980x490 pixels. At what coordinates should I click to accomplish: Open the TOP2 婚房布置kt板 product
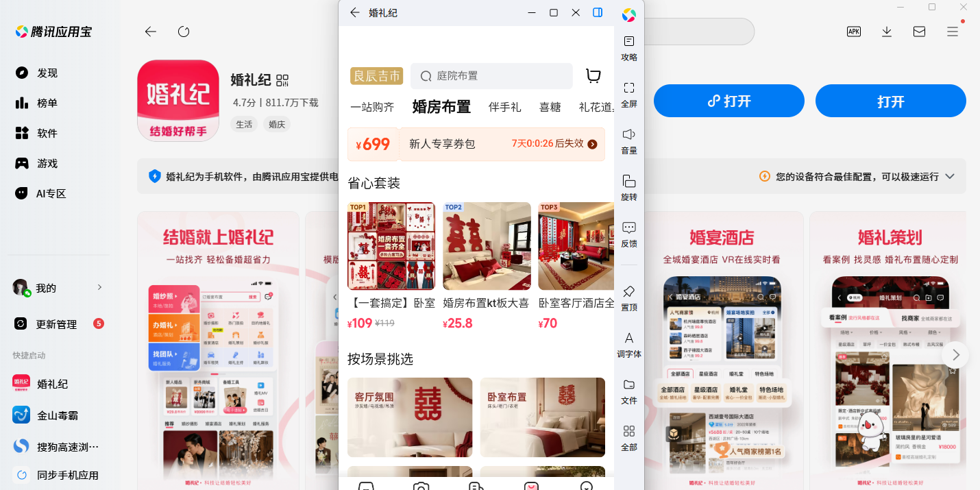pos(487,246)
